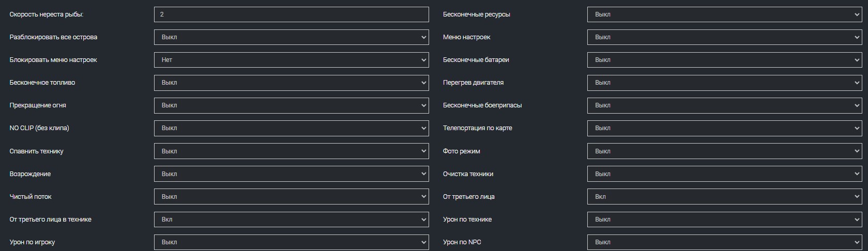868x251 pixels.
Task: Expand 'От третьего лица в технике' dropdown
Action: (x=291, y=219)
